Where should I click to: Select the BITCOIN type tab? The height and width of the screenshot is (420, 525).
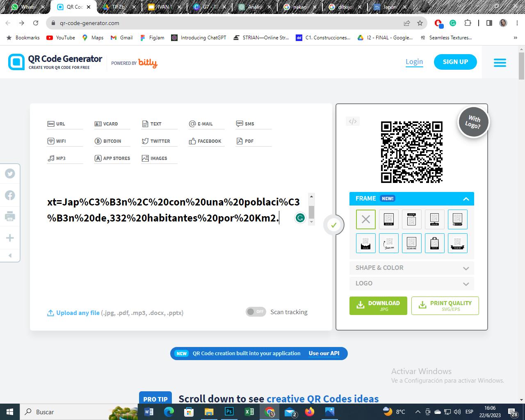point(112,141)
